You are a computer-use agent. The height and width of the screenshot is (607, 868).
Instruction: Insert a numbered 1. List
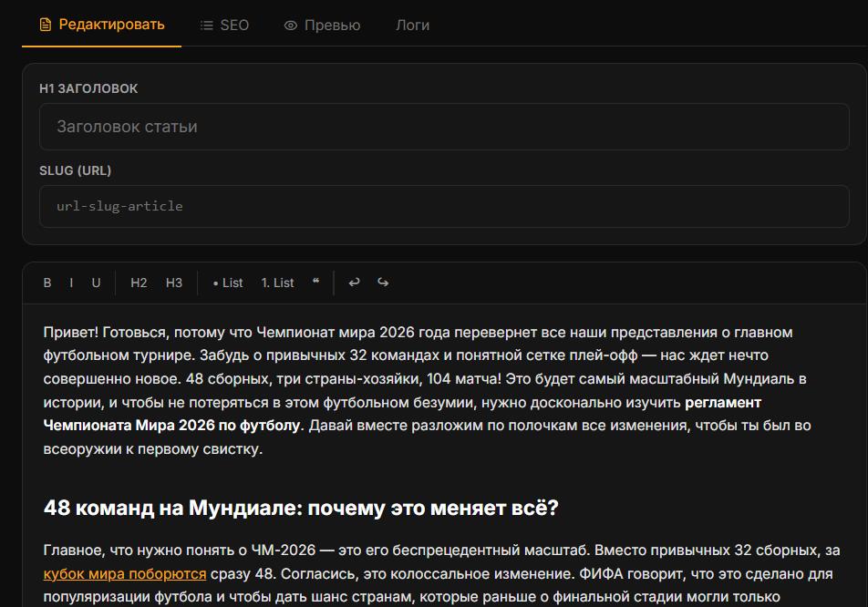(x=277, y=283)
